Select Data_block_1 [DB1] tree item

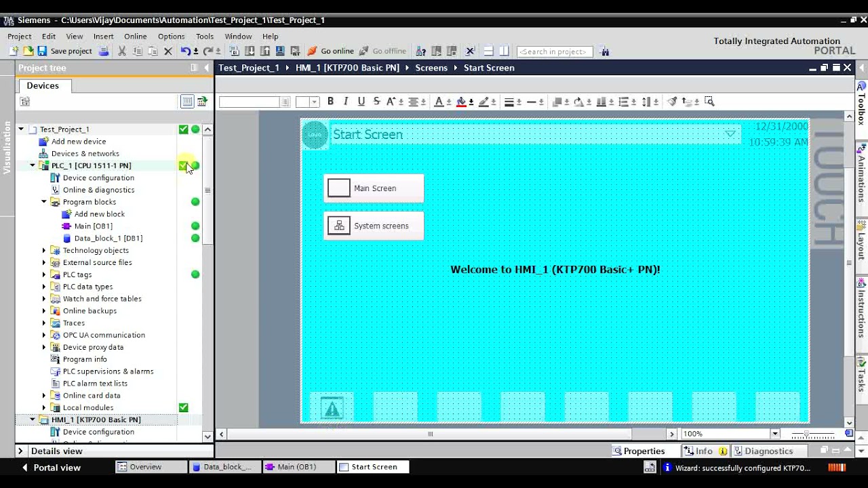click(x=108, y=239)
